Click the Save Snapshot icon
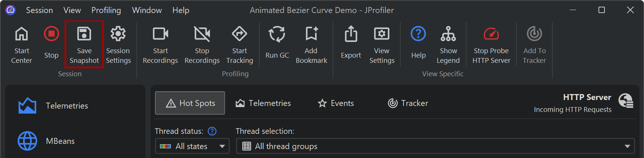Screen dimensions: 644x158 tap(84, 34)
